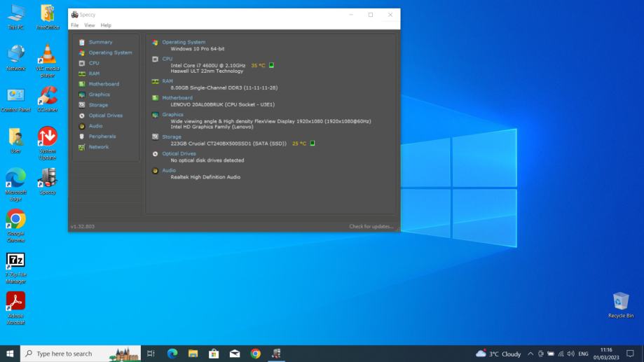Open the File menu
This screenshot has width=644, height=362.
[x=75, y=25]
